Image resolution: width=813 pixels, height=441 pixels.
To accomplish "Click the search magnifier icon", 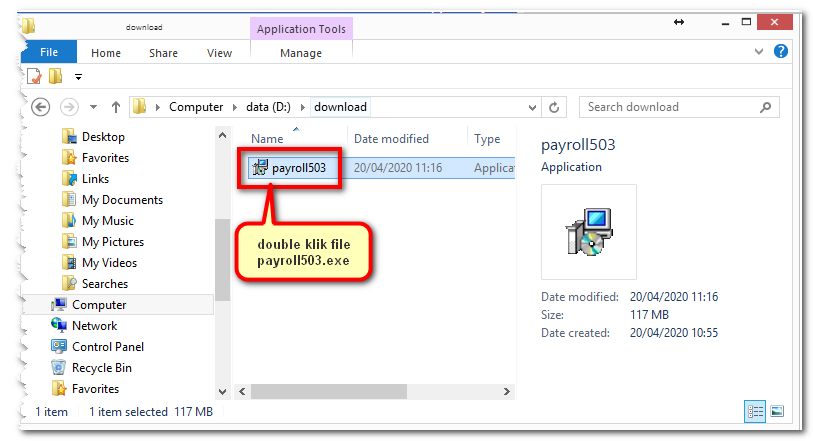I will coord(766,107).
